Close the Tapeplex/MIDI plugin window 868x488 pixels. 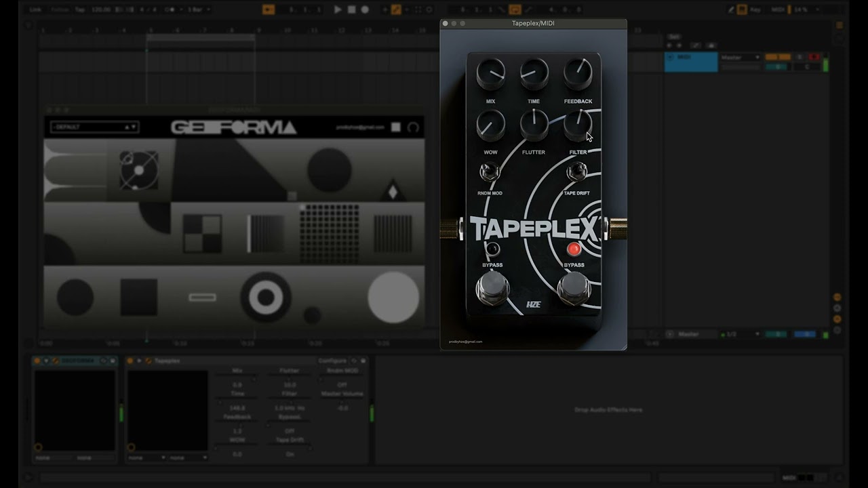(x=445, y=23)
